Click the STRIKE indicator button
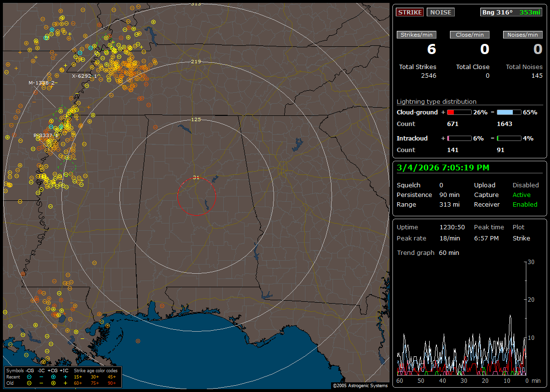This screenshot has width=550, height=392. [410, 12]
